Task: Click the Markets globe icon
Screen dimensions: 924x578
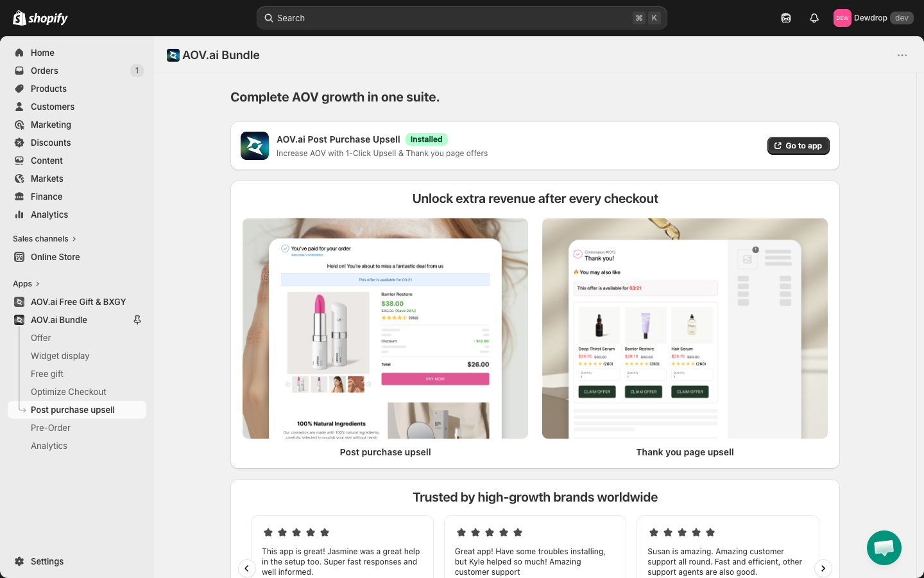Action: pyautogui.click(x=19, y=179)
